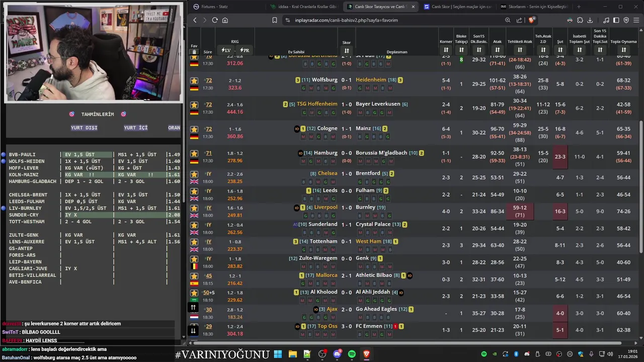Sort table by Skor column
This screenshot has width=644, height=362.
tap(347, 50)
